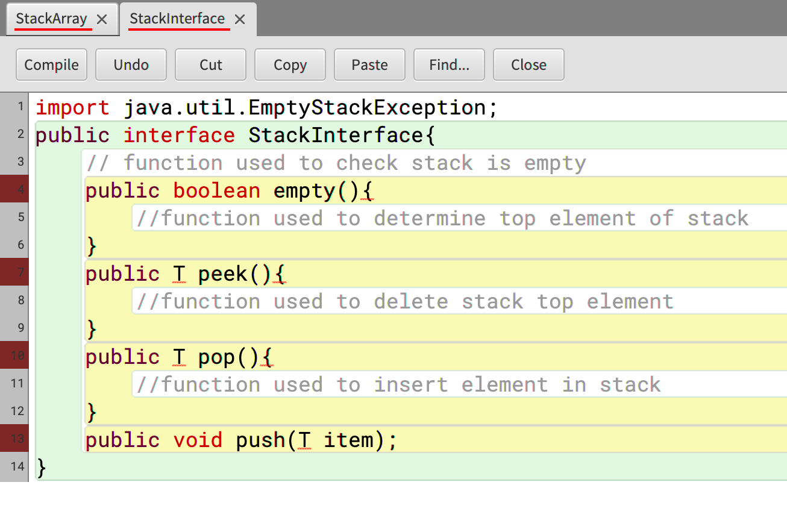Viewport: 787px width, 532px height.
Task: Click the Undo button
Action: coord(131,64)
